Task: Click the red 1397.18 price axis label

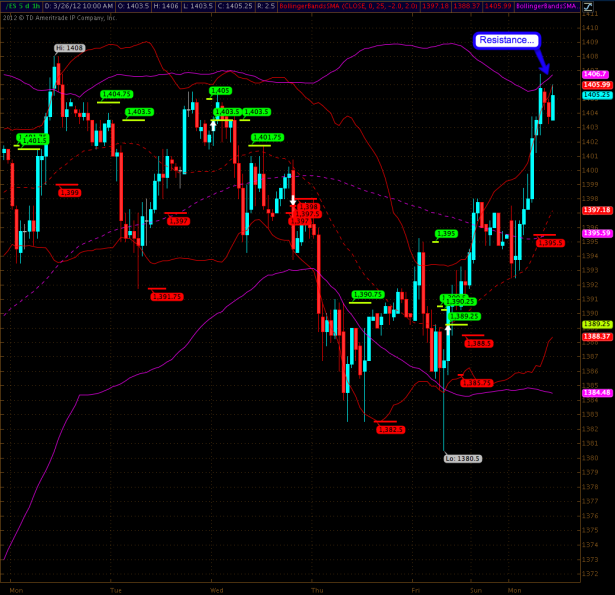Action: (597, 210)
